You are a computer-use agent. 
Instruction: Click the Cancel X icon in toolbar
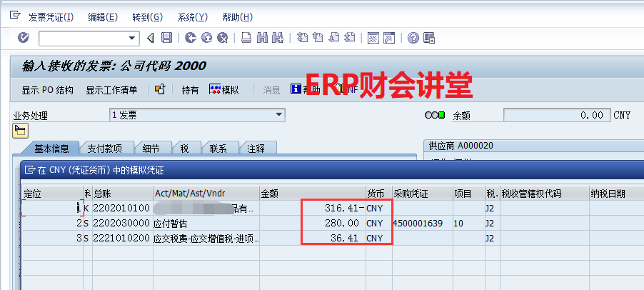223,38
